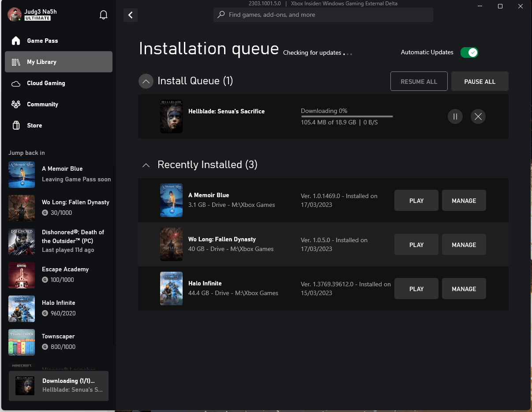Manage Wo Long: Fallen Dynasty
Image resolution: width=532 pixels, height=412 pixels.
click(464, 245)
